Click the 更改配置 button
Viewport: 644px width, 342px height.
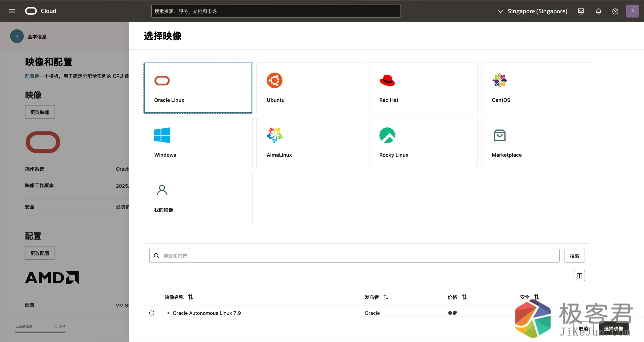tap(40, 253)
